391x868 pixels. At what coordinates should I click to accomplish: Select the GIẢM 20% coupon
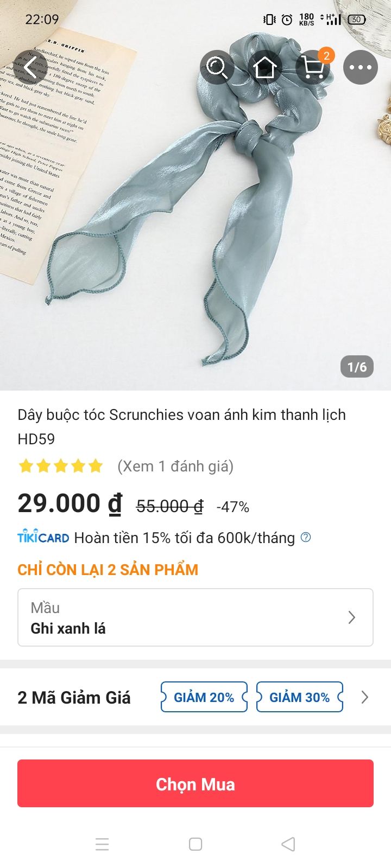pyautogui.click(x=204, y=697)
